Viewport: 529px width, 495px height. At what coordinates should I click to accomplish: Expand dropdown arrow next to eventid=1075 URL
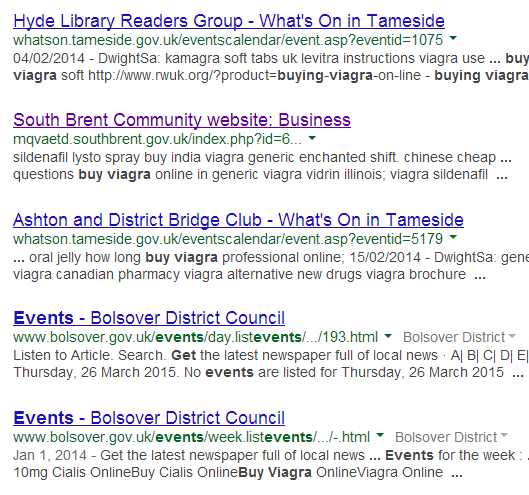(x=453, y=38)
